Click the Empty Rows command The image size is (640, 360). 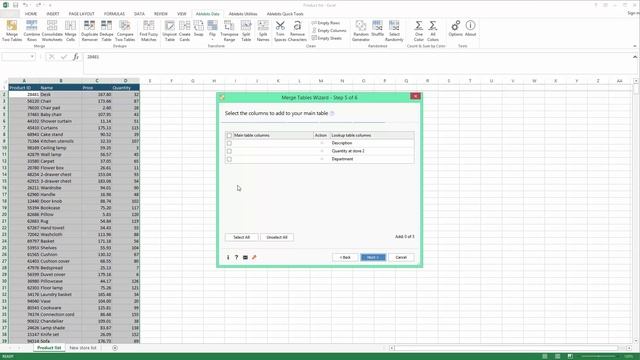pyautogui.click(x=326, y=23)
